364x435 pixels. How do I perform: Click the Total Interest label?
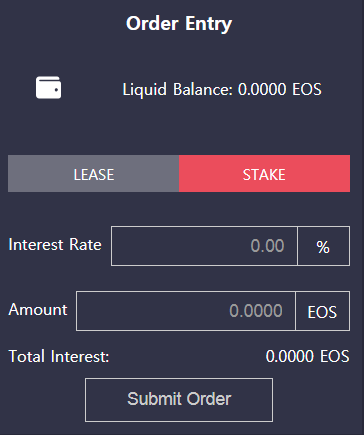pos(59,356)
